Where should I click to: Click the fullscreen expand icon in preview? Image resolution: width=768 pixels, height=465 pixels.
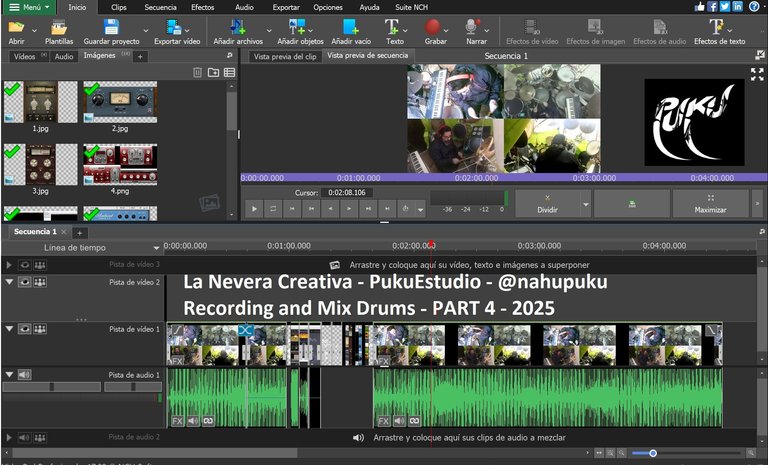pyautogui.click(x=757, y=74)
